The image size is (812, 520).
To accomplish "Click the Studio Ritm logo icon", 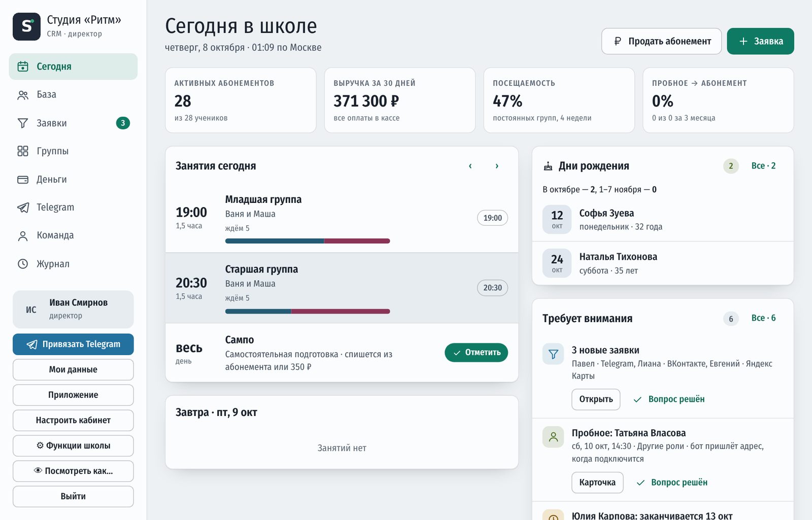I will point(26,26).
